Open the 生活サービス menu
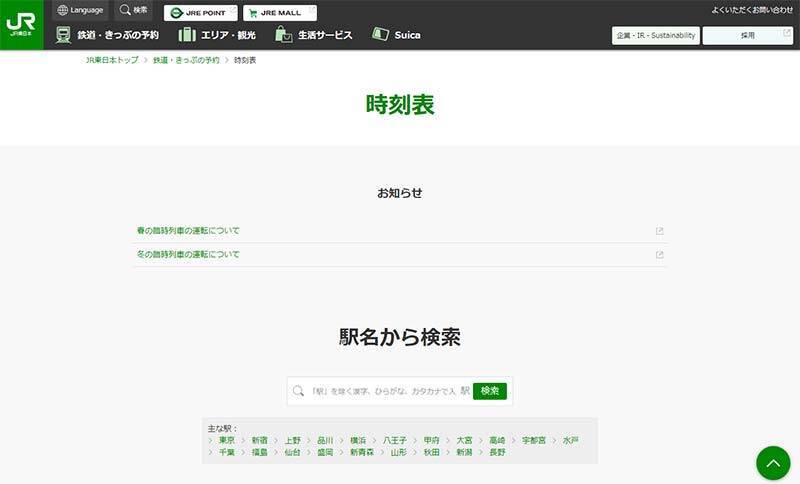Viewport: 800px width, 484px height. click(325, 35)
